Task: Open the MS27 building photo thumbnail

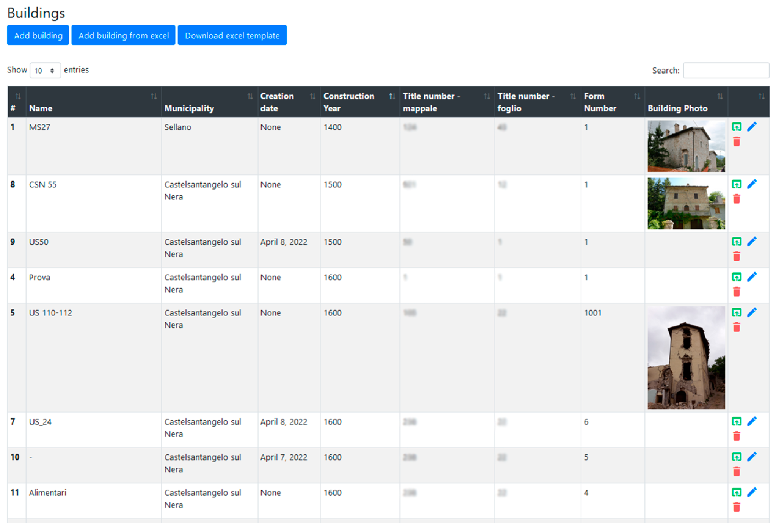Action: [686, 146]
